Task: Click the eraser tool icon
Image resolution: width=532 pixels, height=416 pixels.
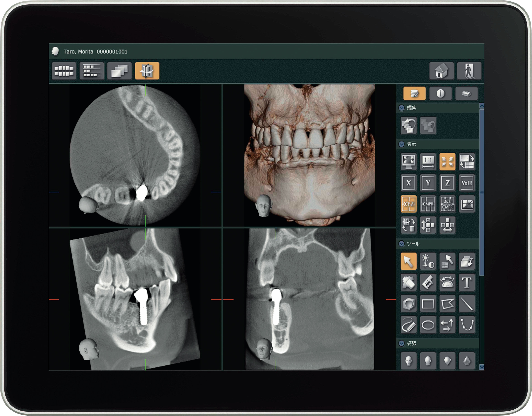Action: tap(408, 282)
